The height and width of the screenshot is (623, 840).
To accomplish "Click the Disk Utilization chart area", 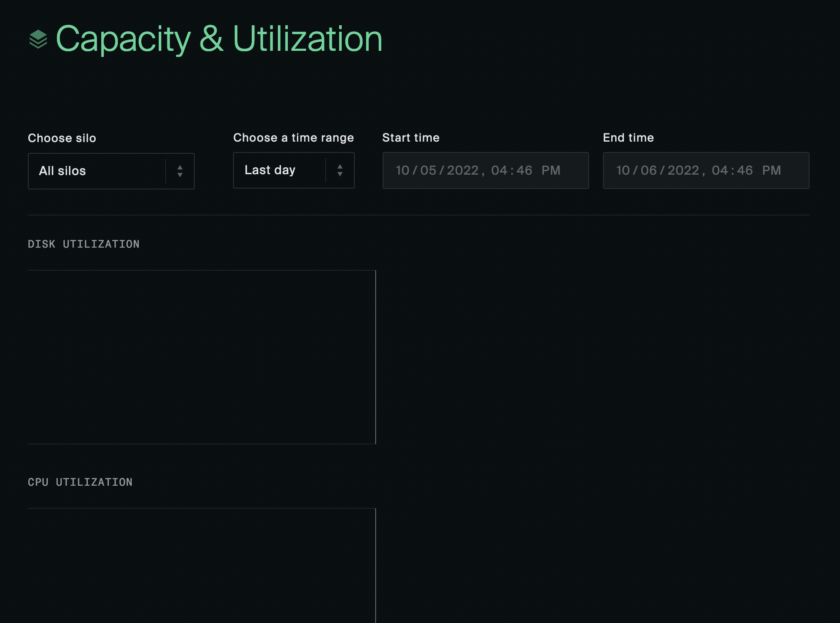I will pyautogui.click(x=202, y=357).
